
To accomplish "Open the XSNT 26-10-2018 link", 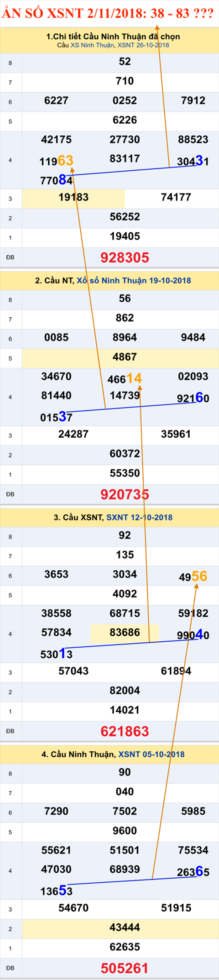I will [x=143, y=45].
